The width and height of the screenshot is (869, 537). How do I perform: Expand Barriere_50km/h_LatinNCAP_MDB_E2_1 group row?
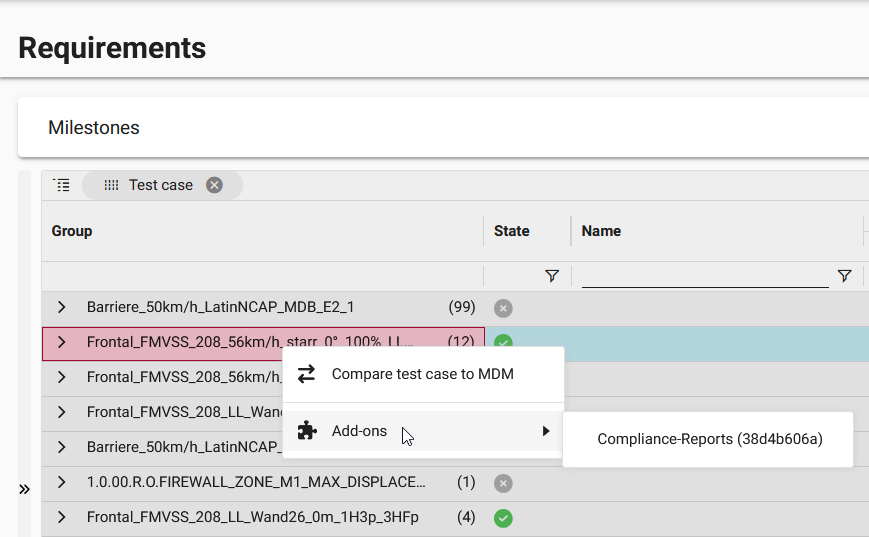[62, 307]
